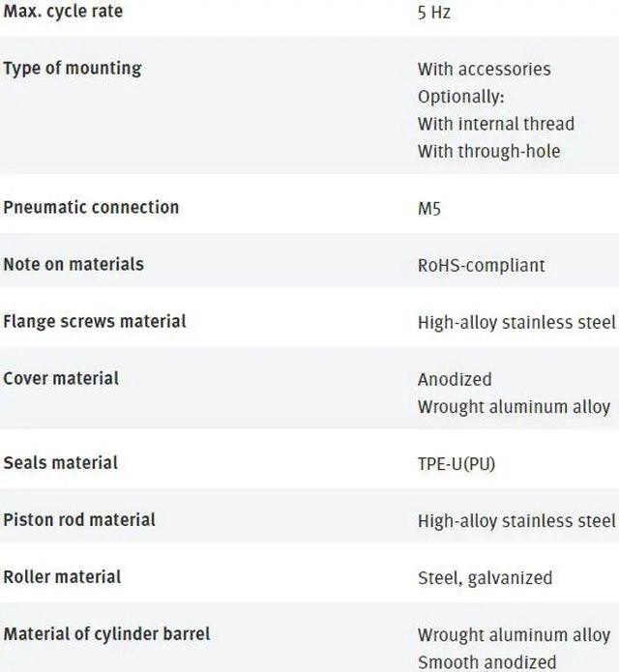This screenshot has height=672, width=619.
Task: Click the Roller material label
Action: tap(62, 577)
